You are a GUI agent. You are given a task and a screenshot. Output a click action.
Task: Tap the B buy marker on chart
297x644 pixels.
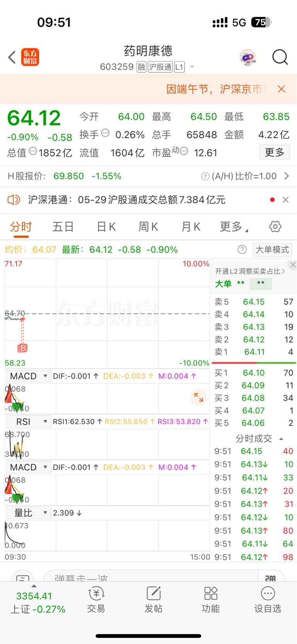[x=23, y=348]
